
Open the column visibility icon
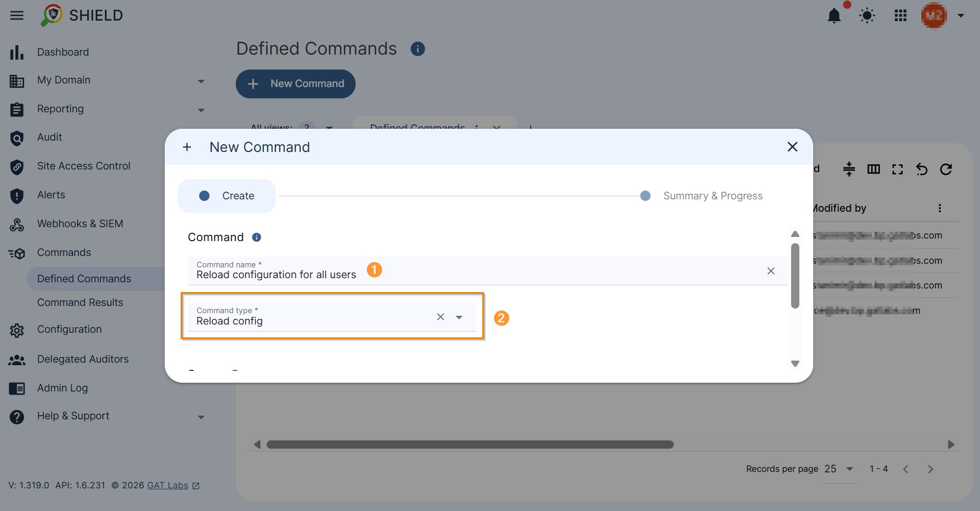873,169
